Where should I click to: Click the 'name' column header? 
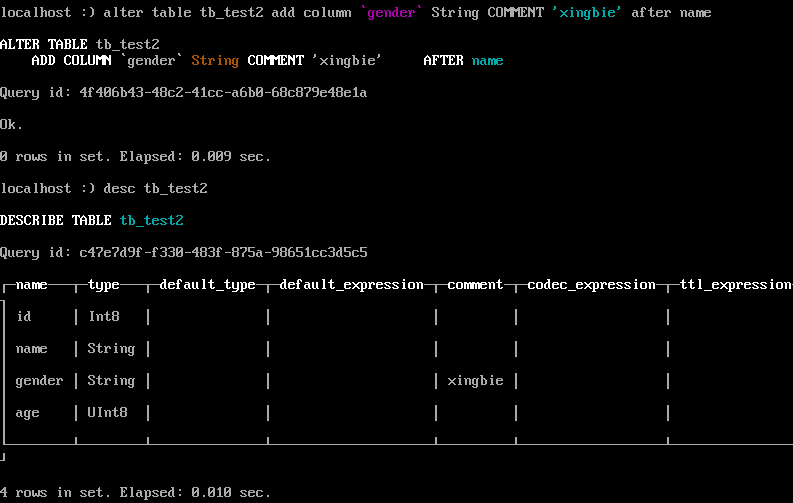pyautogui.click(x=31, y=285)
